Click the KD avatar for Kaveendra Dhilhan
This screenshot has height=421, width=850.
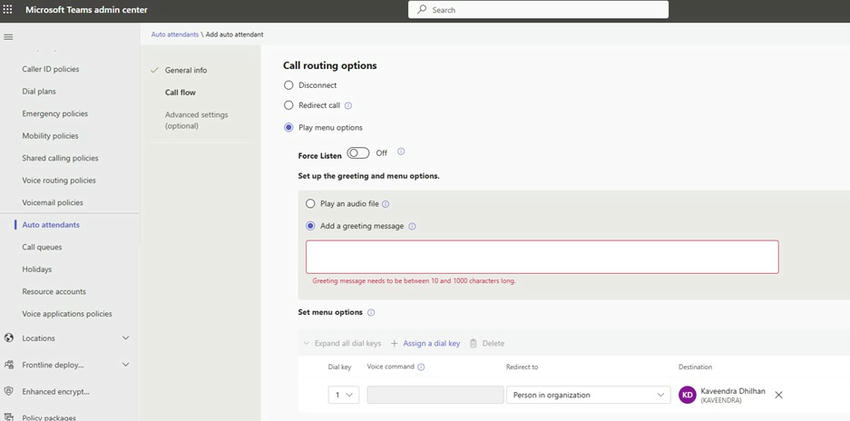687,395
